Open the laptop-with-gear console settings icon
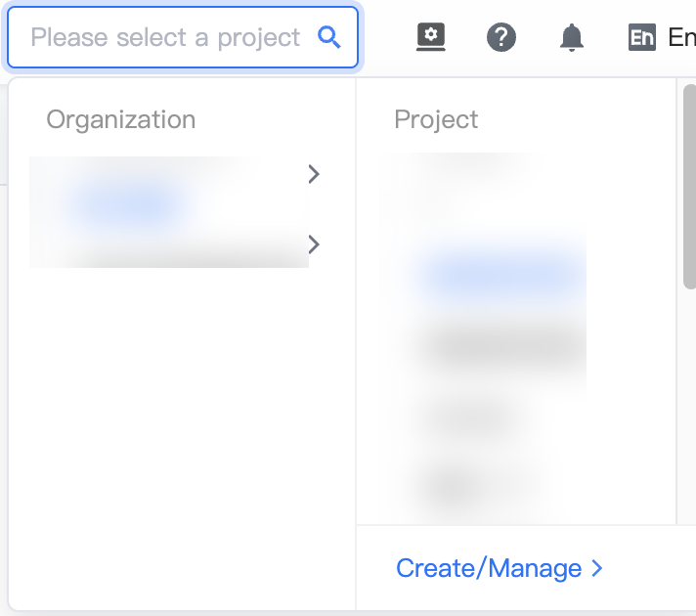Viewport: 696px width, 616px height. tap(430, 37)
